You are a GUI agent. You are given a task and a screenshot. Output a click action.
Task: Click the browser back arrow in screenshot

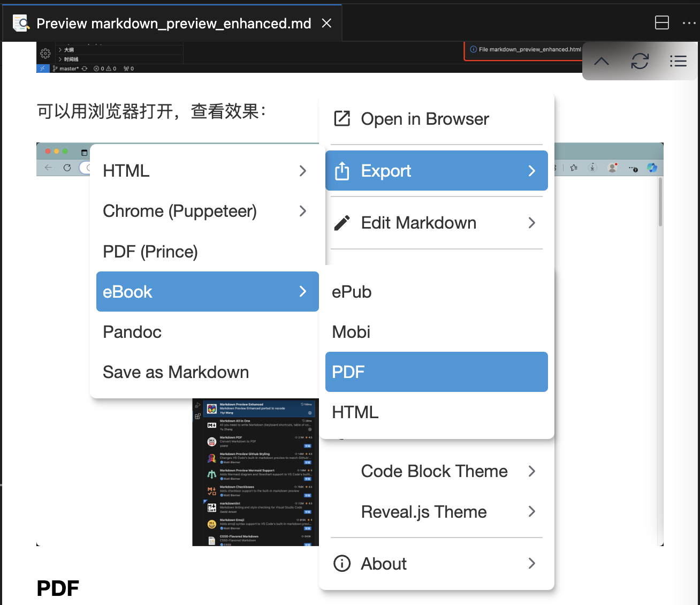click(x=49, y=168)
